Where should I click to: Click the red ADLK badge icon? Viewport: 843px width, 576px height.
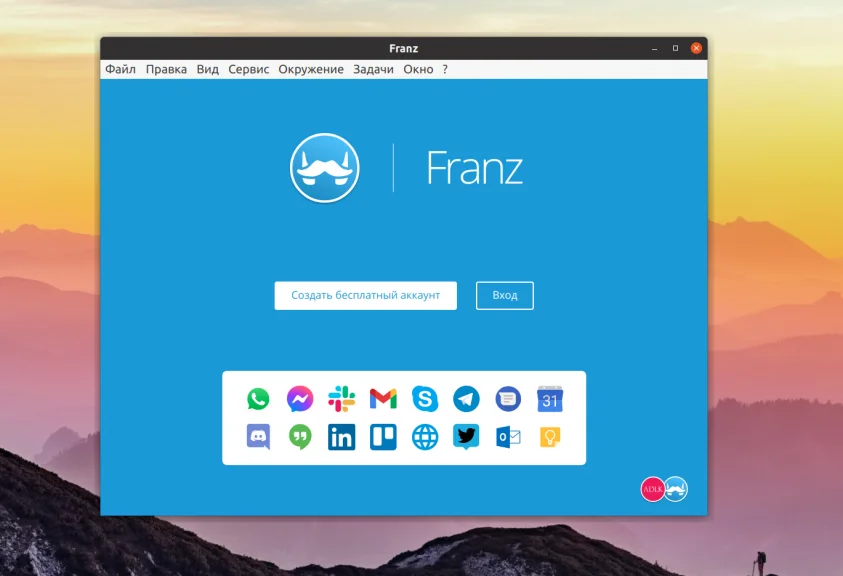[653, 489]
